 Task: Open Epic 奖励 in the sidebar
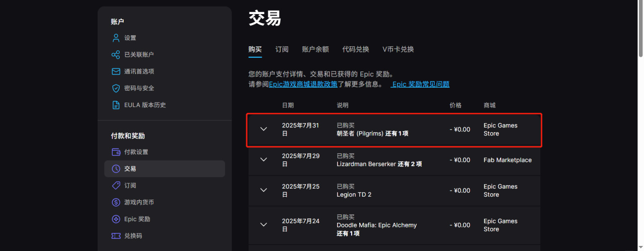coord(137,219)
